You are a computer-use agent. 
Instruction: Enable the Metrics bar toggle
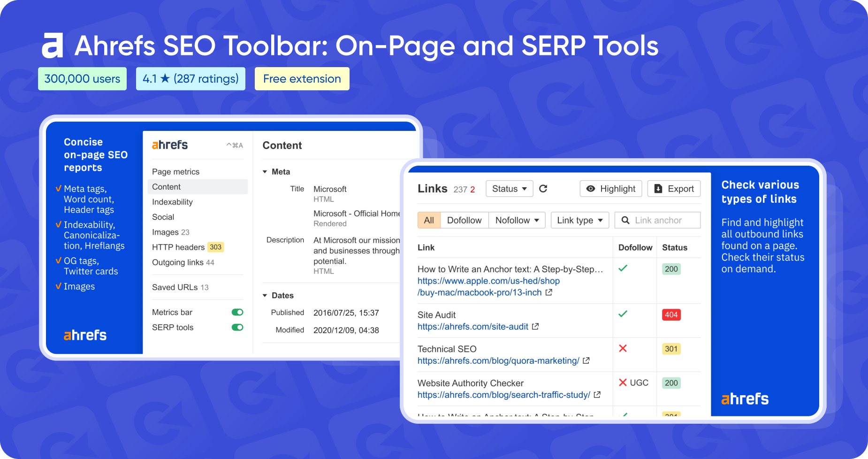coord(237,312)
